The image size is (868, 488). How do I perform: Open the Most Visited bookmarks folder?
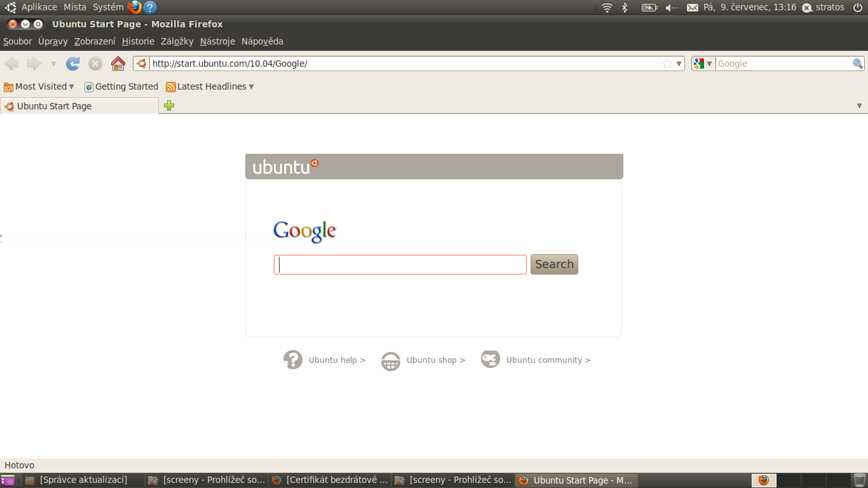[x=39, y=86]
